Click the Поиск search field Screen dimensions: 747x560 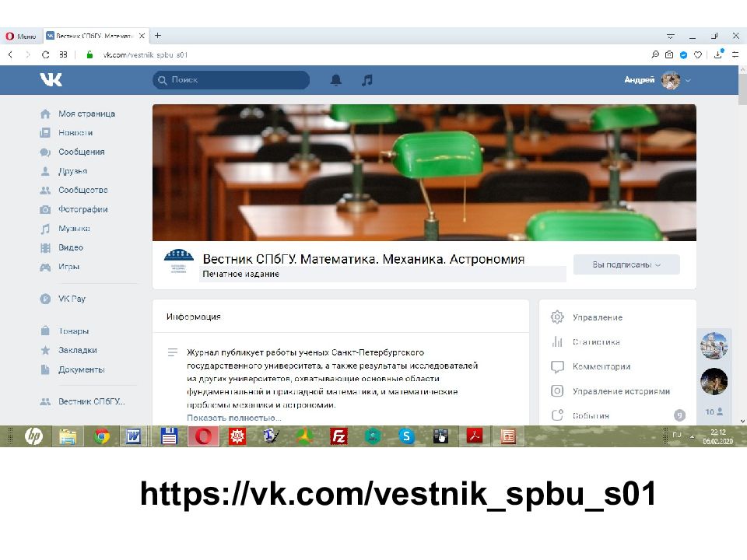pyautogui.click(x=231, y=80)
